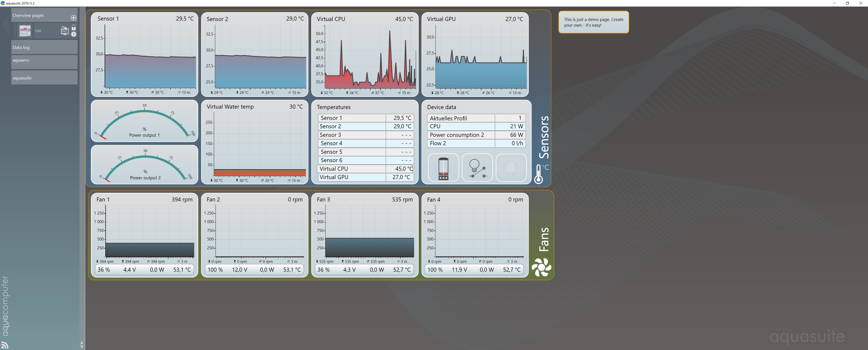Open Cpx page settings gear
The width and height of the screenshot is (868, 350).
pos(74,34)
